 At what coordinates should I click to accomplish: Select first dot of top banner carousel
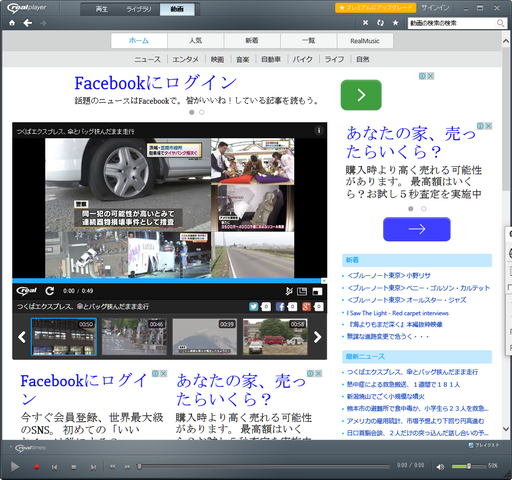pos(192,112)
